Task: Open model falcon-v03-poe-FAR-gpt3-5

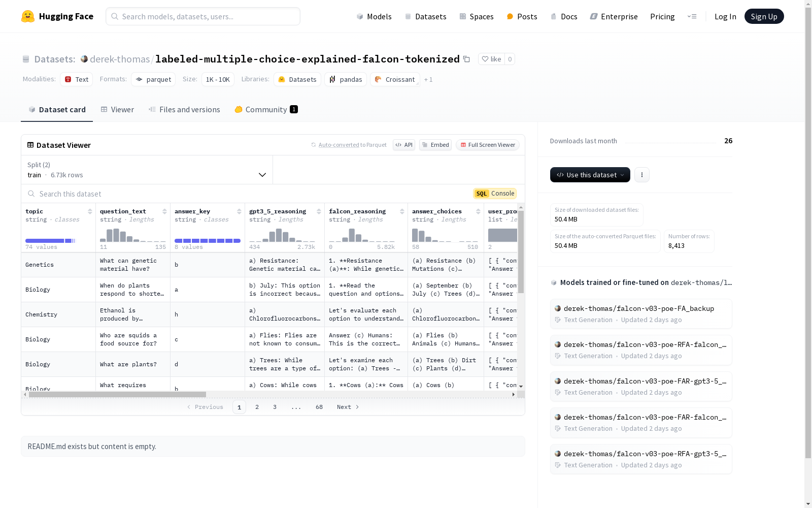Action: click(x=641, y=387)
